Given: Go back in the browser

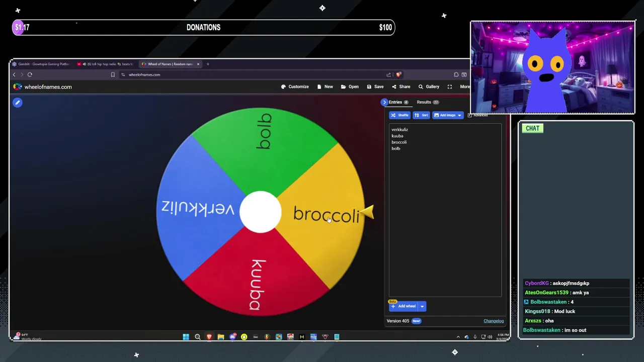Looking at the screenshot, I should tap(14, 74).
